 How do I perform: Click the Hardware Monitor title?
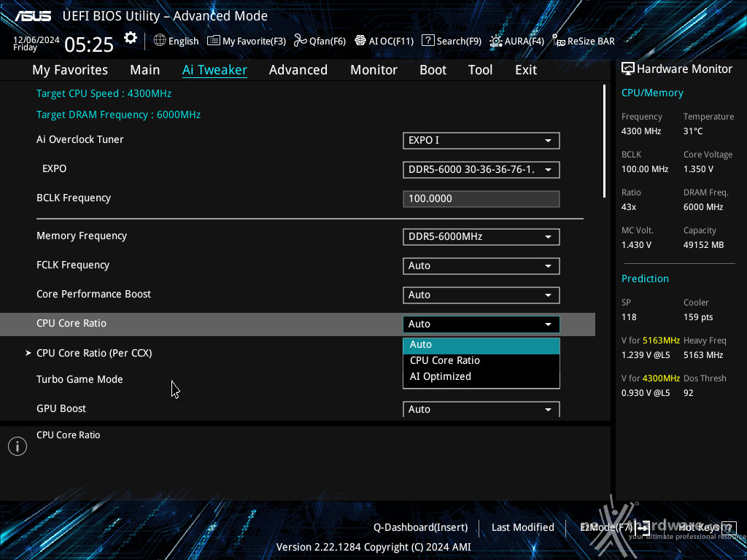click(684, 69)
